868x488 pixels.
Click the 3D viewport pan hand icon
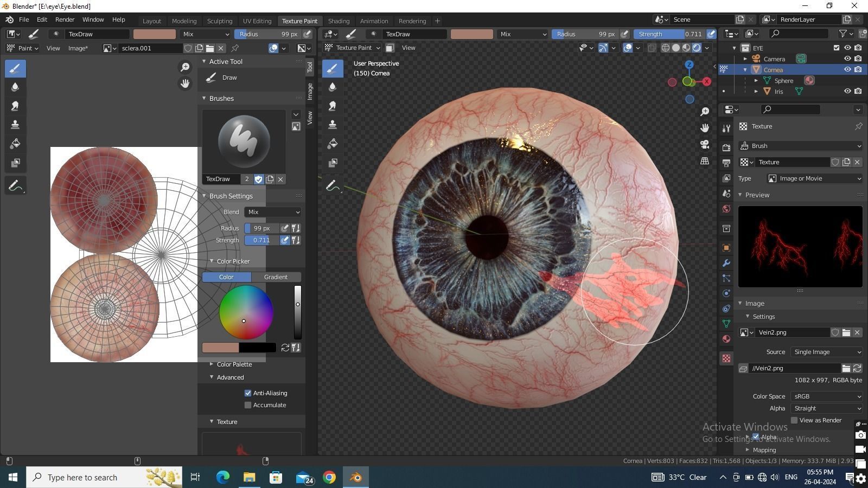click(x=705, y=128)
